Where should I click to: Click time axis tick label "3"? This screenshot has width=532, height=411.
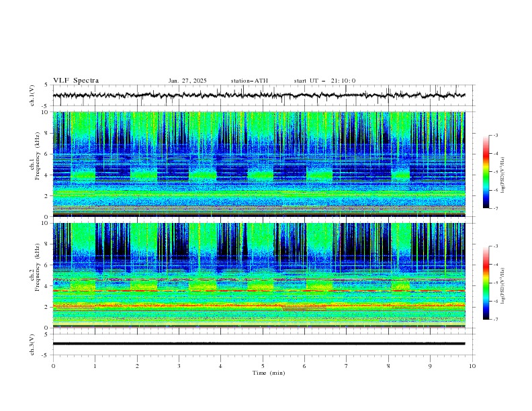[x=179, y=366]
